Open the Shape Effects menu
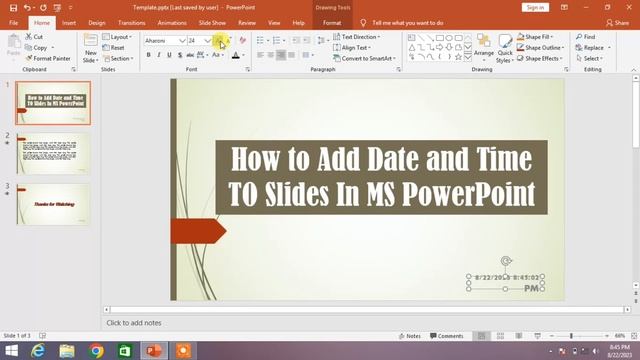Screen dimensions: 640x360 540,58
